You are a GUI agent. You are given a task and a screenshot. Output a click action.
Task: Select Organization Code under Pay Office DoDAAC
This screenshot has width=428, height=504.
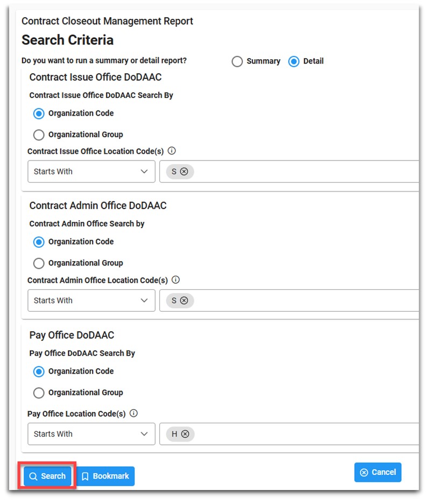click(39, 372)
